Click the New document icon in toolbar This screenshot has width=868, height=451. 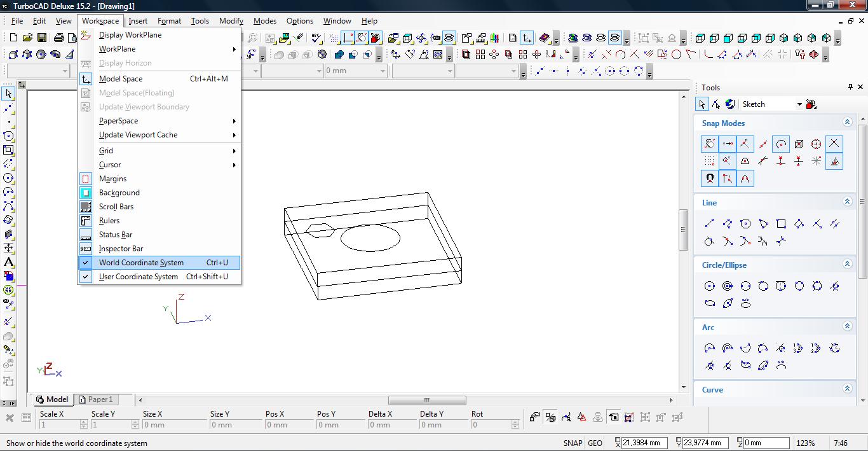(13, 38)
